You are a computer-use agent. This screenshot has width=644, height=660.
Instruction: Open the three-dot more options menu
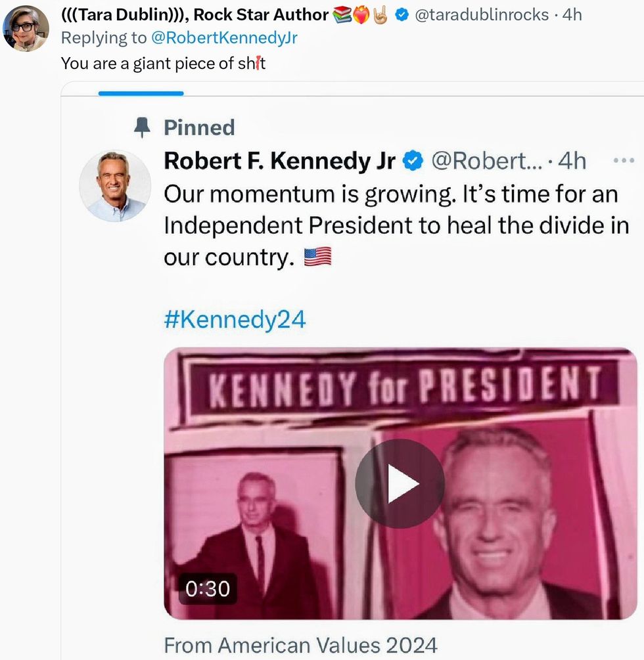pos(622,161)
